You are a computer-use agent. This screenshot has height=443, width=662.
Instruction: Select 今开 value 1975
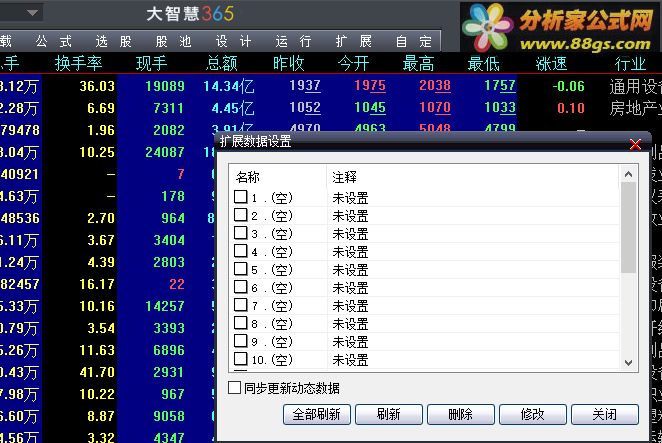pos(370,86)
